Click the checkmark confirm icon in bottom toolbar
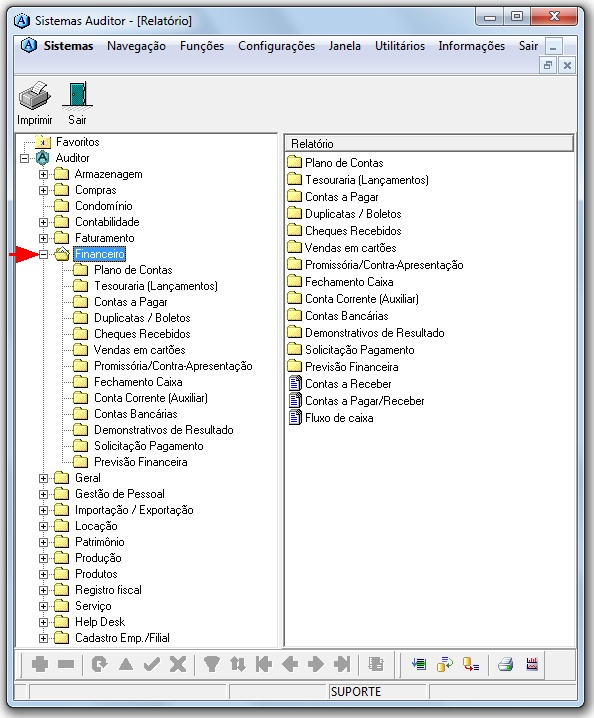 click(x=152, y=664)
